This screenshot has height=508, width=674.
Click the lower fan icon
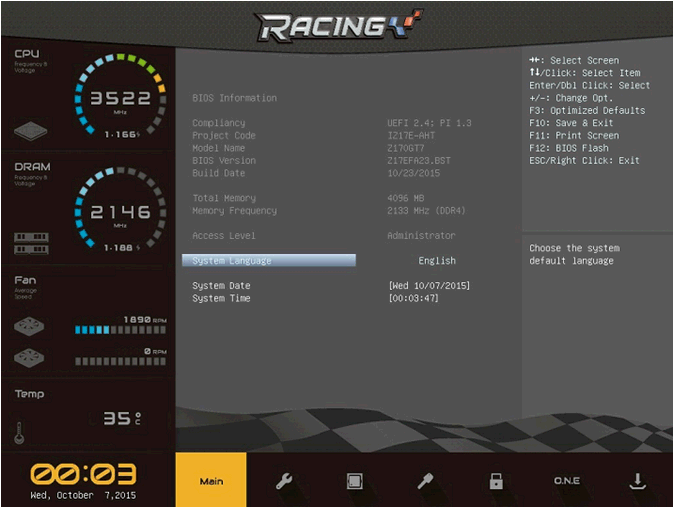(29, 358)
